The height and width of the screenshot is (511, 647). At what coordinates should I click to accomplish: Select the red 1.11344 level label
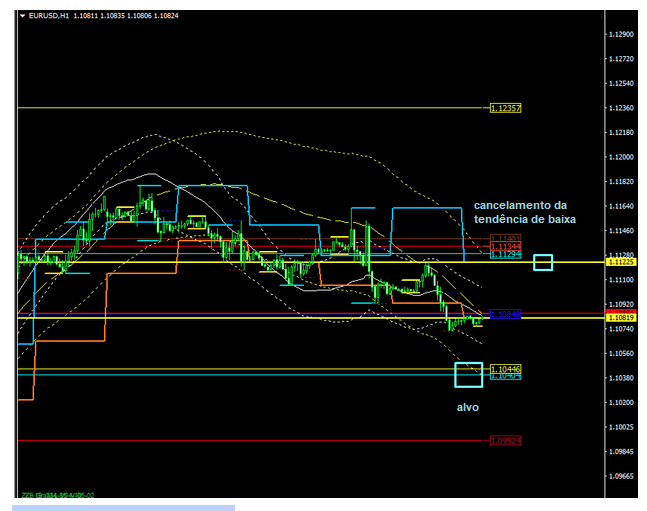(505, 246)
